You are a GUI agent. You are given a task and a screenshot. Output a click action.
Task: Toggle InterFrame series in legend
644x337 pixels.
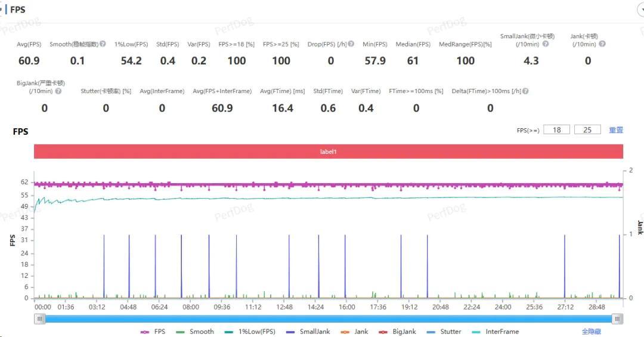coord(496,332)
